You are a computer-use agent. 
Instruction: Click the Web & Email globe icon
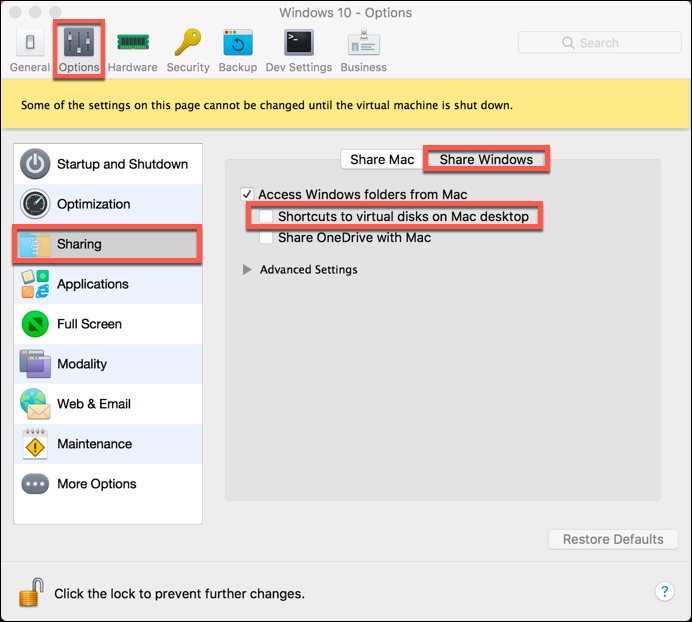click(35, 404)
